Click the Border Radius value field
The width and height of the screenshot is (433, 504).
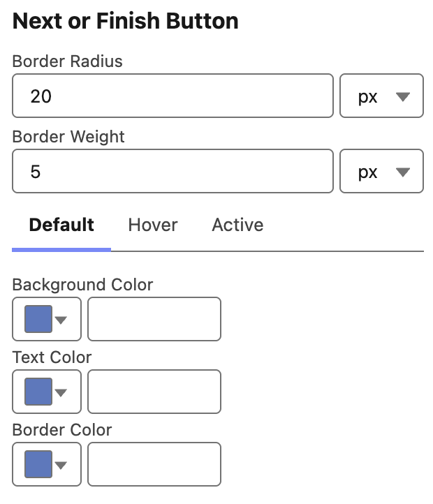point(173,96)
